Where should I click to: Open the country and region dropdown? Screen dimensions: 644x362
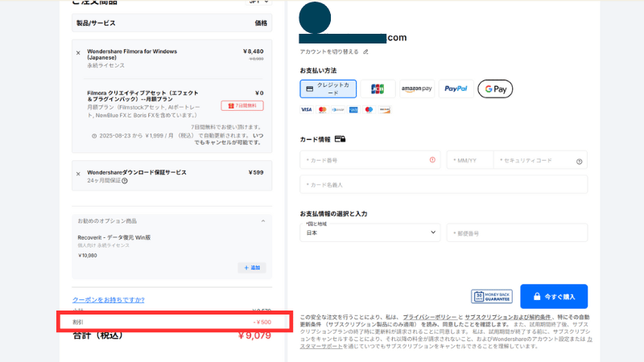pos(370,232)
